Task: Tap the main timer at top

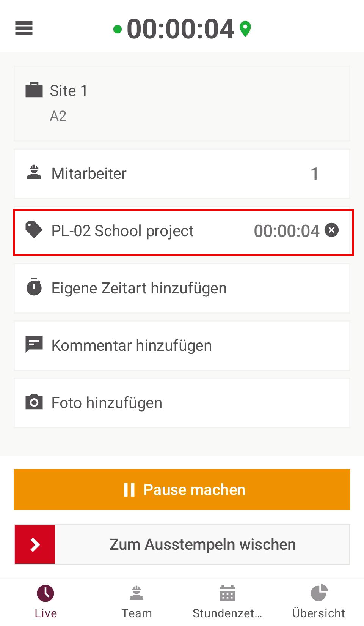Action: tap(180, 29)
